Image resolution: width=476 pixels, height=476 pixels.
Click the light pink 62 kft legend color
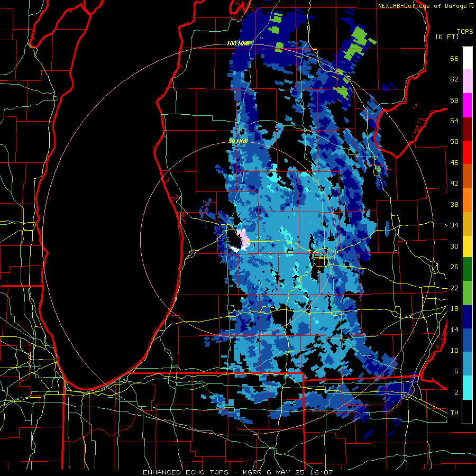click(x=467, y=81)
